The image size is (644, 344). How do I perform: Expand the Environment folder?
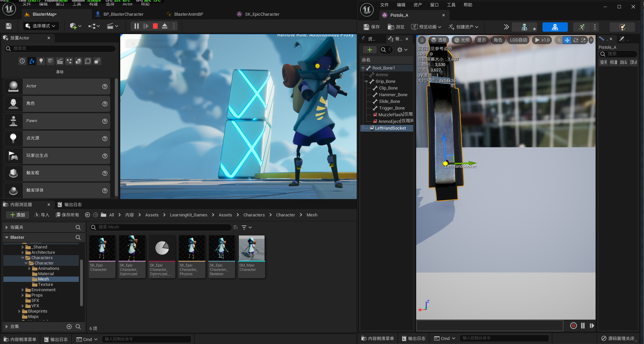tap(23, 290)
